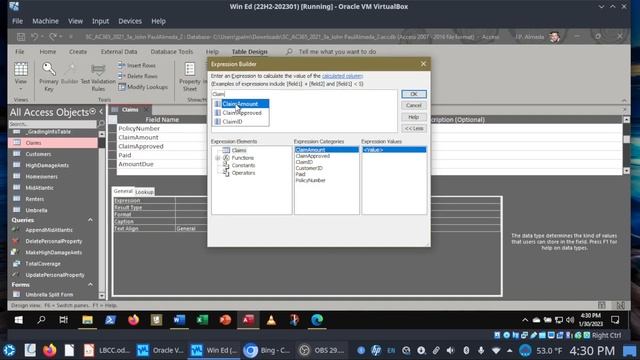Open the Table Design ribbon tab
640x360 pixels.
[249, 52]
